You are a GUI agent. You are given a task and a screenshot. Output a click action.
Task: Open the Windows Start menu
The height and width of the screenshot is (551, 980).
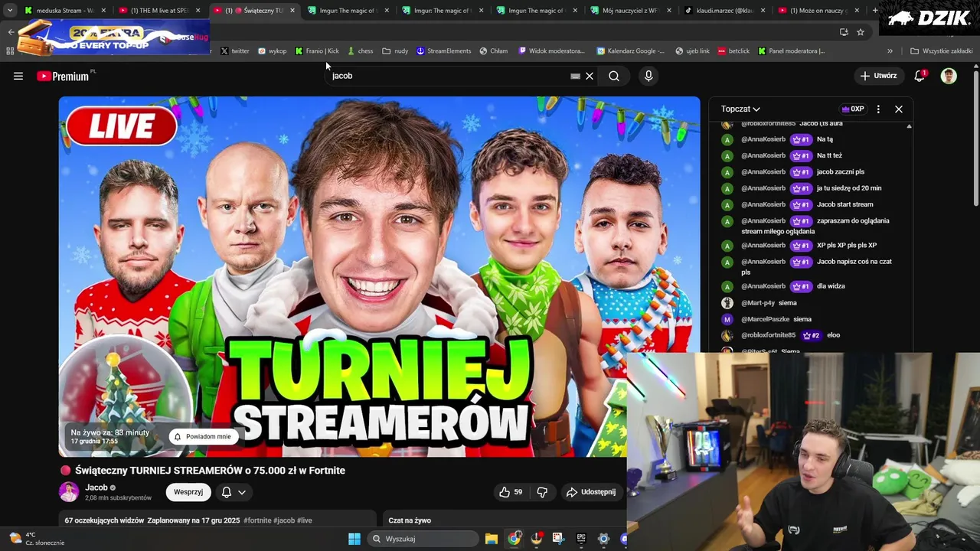click(354, 539)
